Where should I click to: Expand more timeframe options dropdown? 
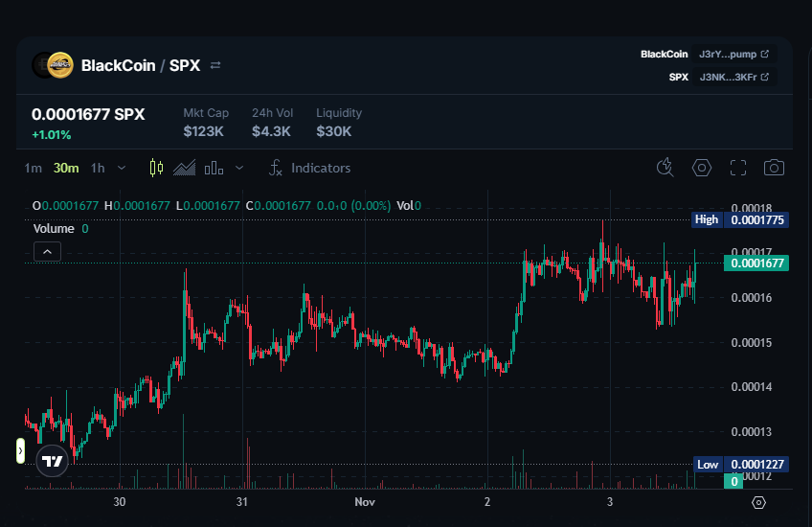[122, 168]
